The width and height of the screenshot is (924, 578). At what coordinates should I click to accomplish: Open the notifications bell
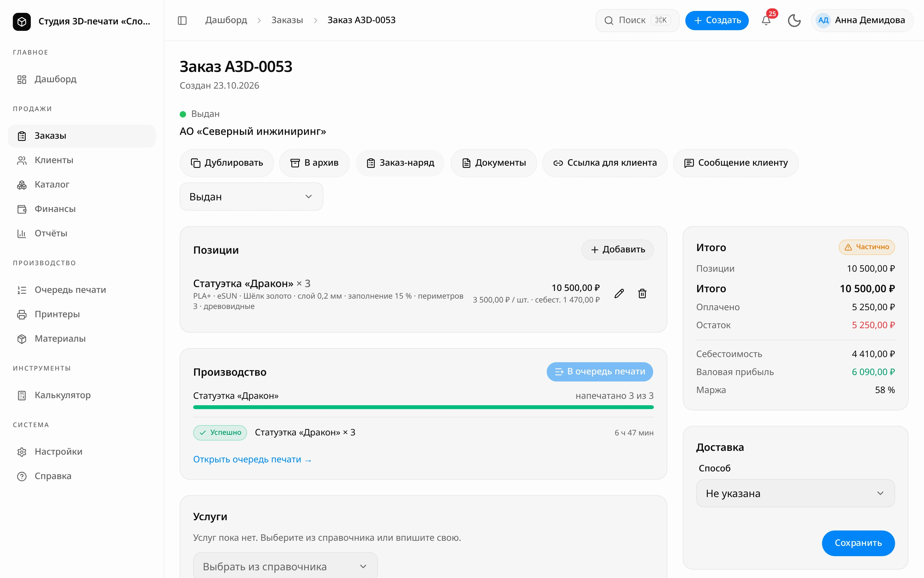point(766,20)
